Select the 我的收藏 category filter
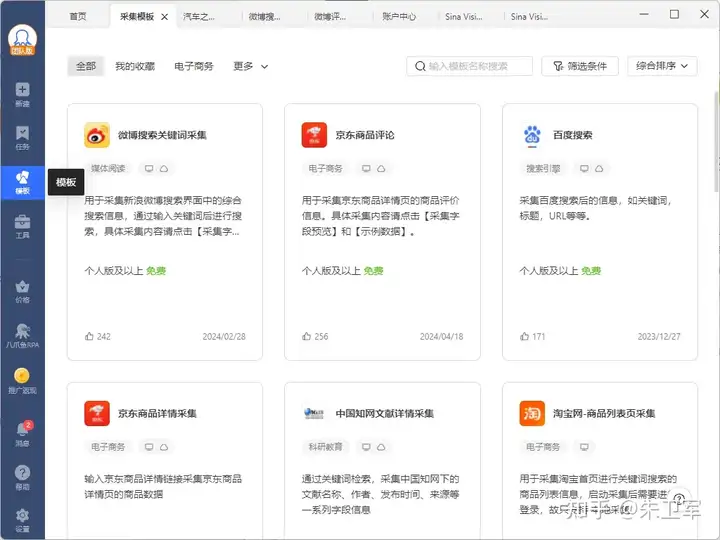The image size is (720, 540). (135, 66)
